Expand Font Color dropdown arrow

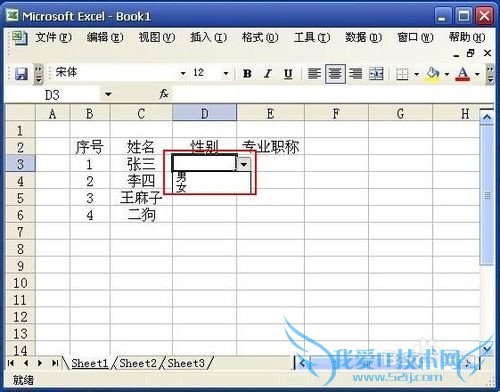(477, 74)
